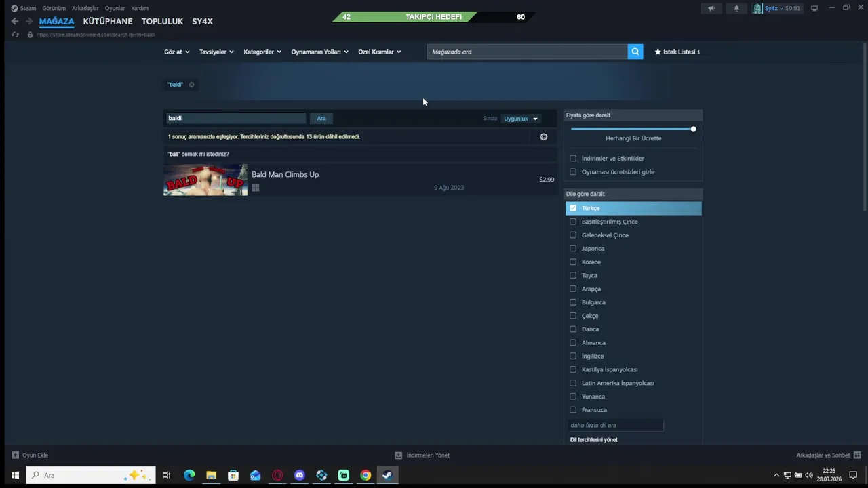Screen dimensions: 868x488
Task: Click Dil tercihlerini yönet link
Action: pos(593,440)
